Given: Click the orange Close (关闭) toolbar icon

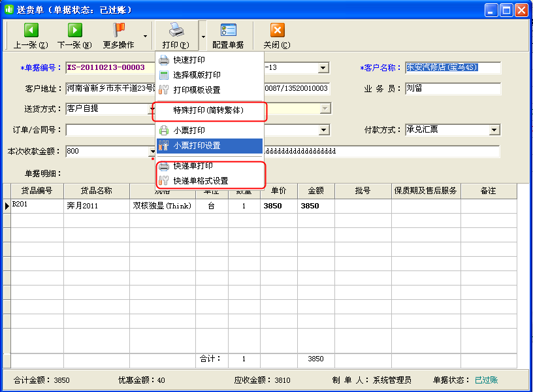Looking at the screenshot, I should pos(277,30).
